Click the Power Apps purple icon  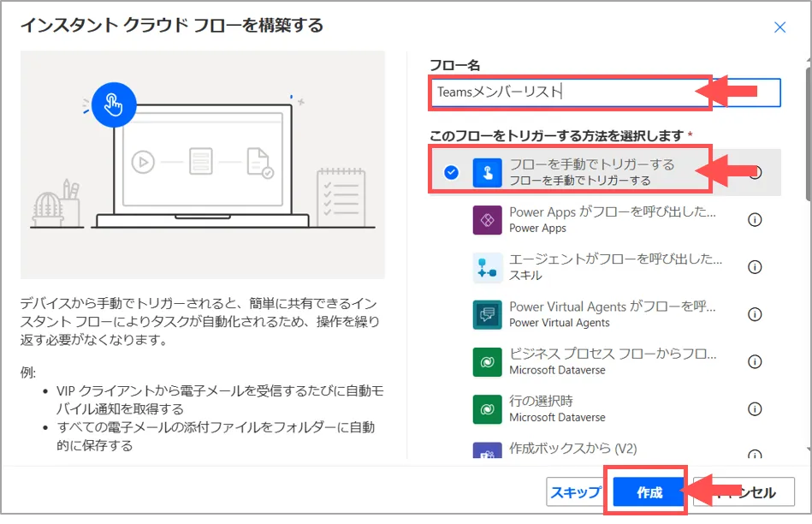point(487,220)
